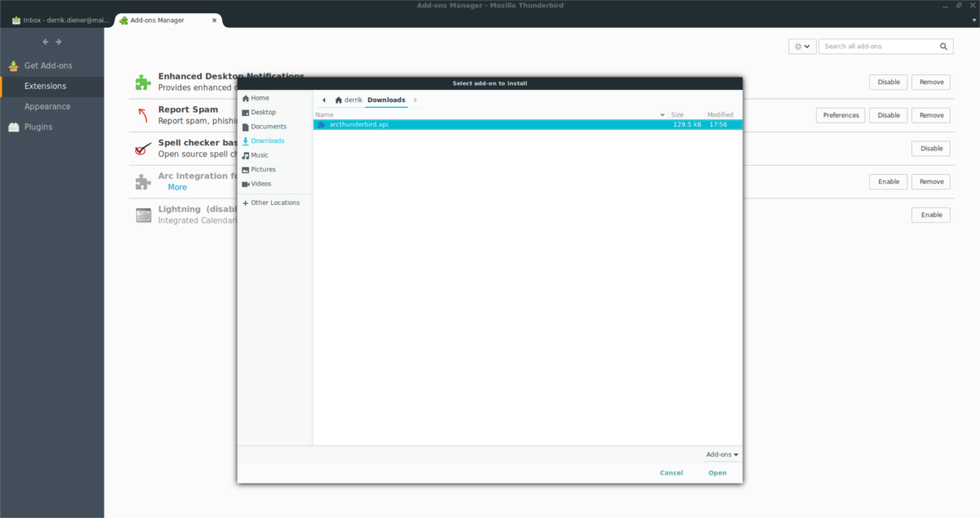The width and height of the screenshot is (980, 518).
Task: Toggle the Name column sort arrow
Action: pos(662,114)
